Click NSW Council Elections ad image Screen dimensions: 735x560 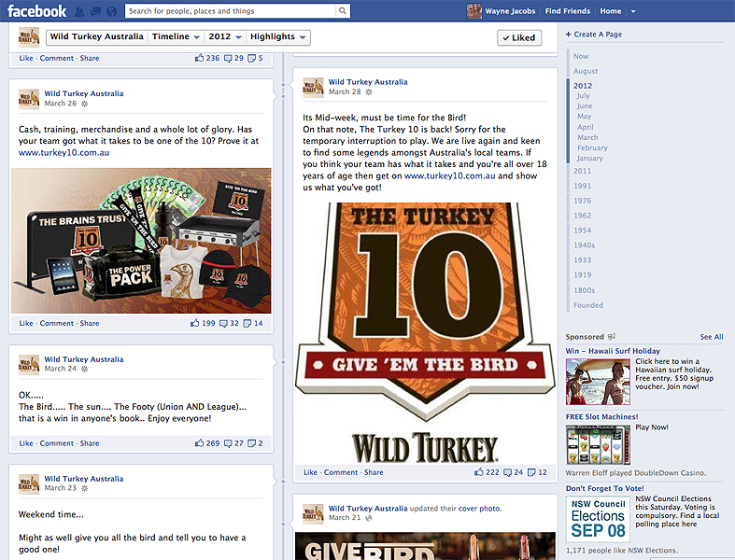coord(598,519)
